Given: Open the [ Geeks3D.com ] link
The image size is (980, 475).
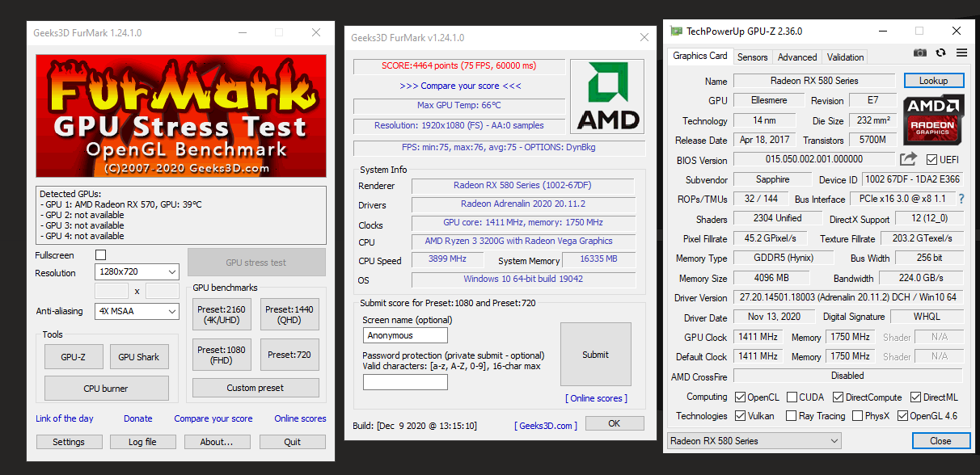Looking at the screenshot, I should click(546, 426).
